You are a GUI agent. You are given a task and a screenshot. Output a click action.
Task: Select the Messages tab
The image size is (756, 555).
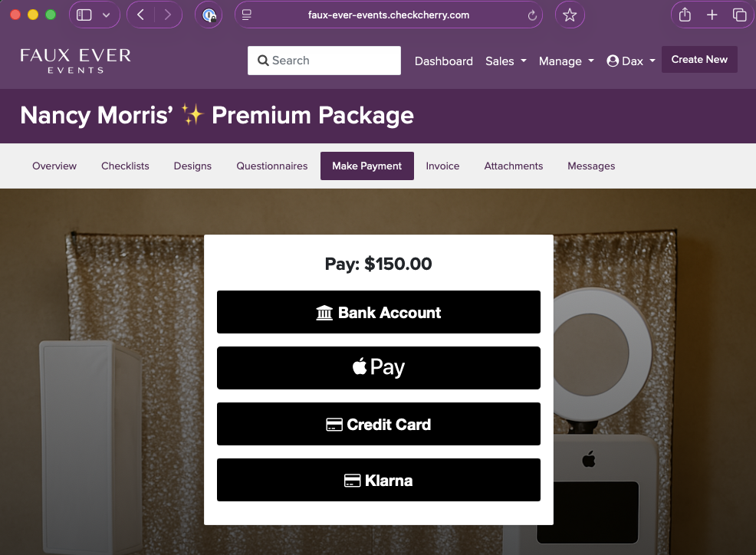tap(591, 166)
